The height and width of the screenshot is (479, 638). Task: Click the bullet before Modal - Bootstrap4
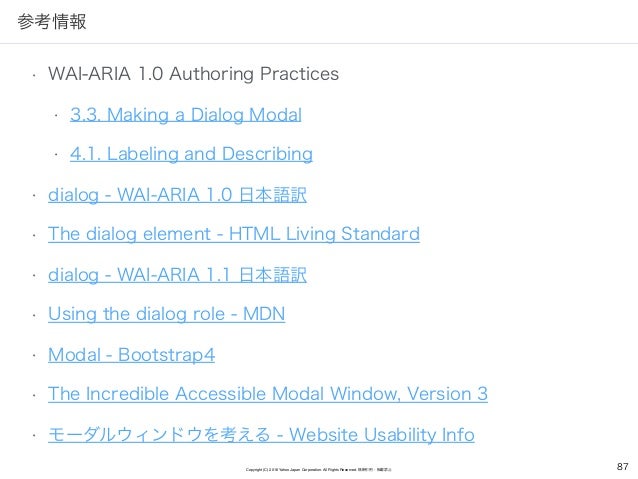point(35,356)
